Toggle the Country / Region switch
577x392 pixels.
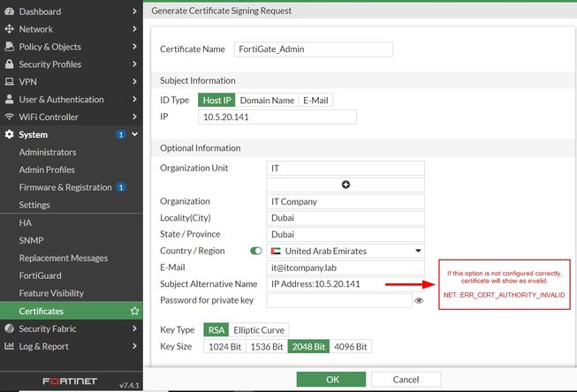pyautogui.click(x=255, y=251)
